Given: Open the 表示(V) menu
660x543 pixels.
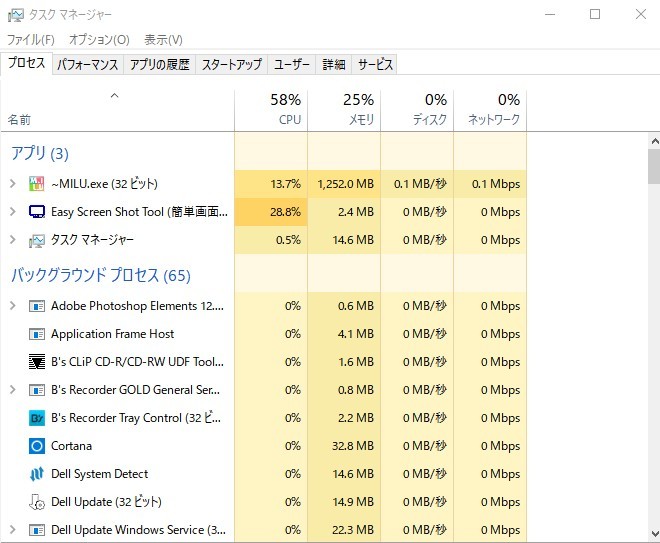Looking at the screenshot, I should [163, 40].
